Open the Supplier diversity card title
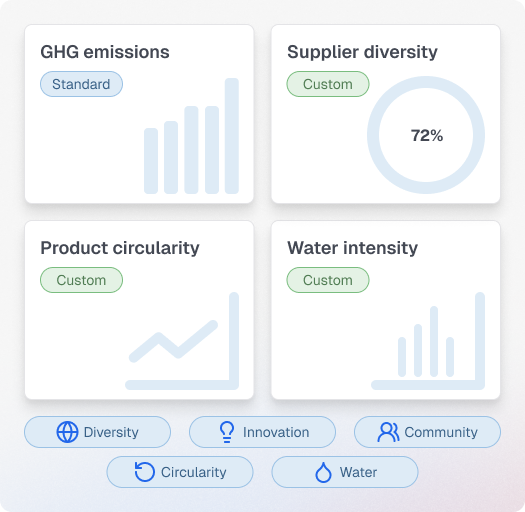 tap(362, 52)
